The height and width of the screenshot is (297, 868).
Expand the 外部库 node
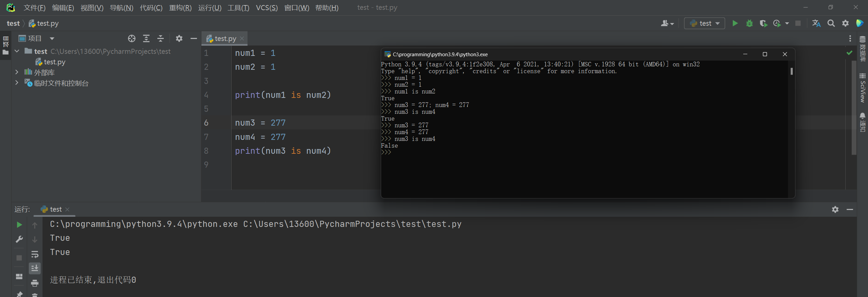click(17, 72)
